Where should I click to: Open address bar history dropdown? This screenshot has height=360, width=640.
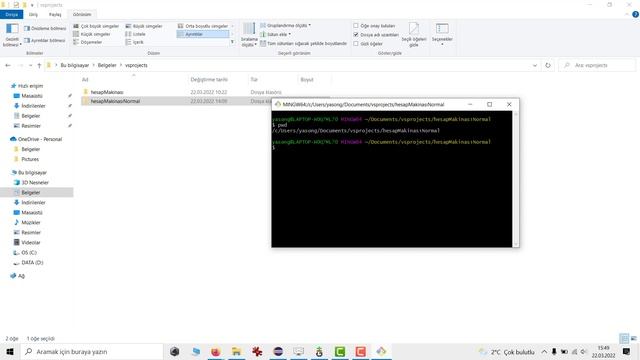pyautogui.click(x=535, y=65)
